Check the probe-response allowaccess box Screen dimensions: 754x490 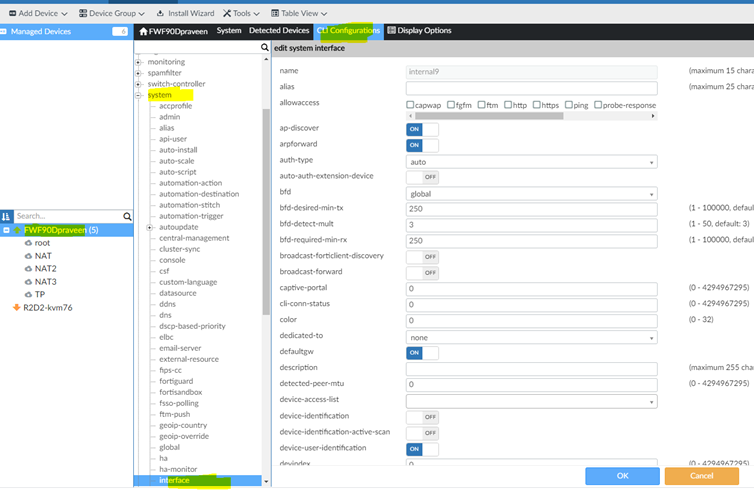pyautogui.click(x=598, y=105)
